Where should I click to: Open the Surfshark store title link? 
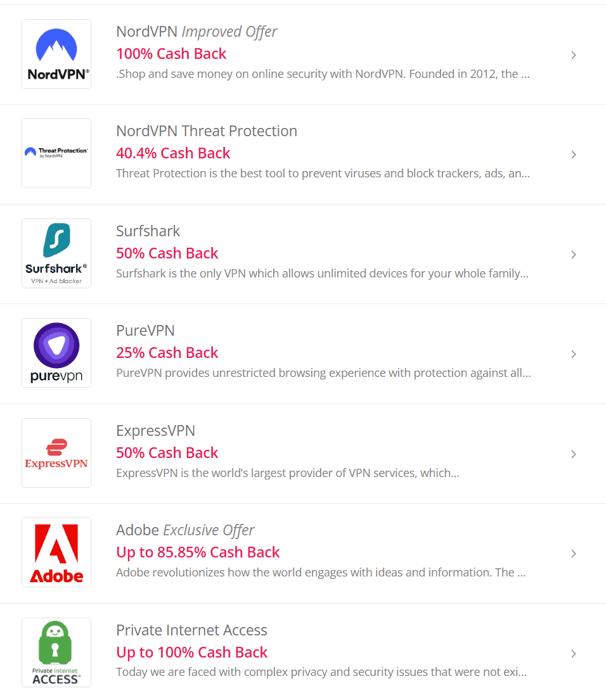(x=148, y=231)
